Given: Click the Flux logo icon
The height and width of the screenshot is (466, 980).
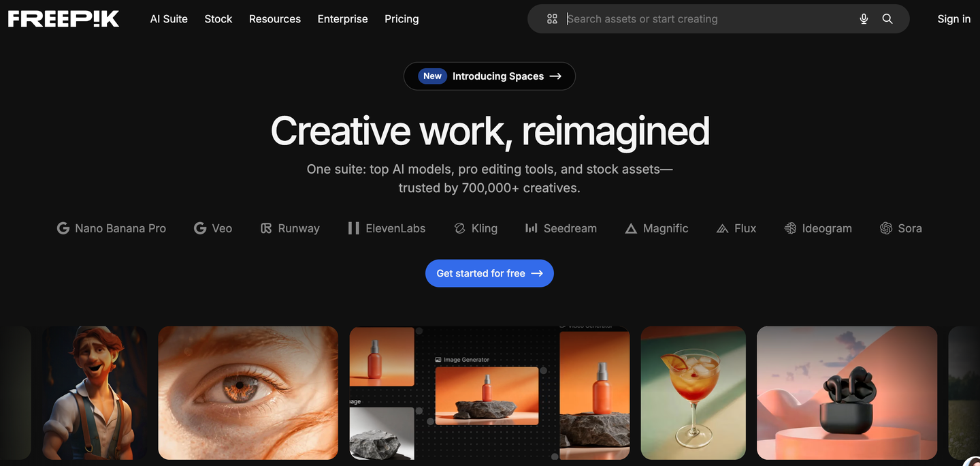Looking at the screenshot, I should (723, 229).
